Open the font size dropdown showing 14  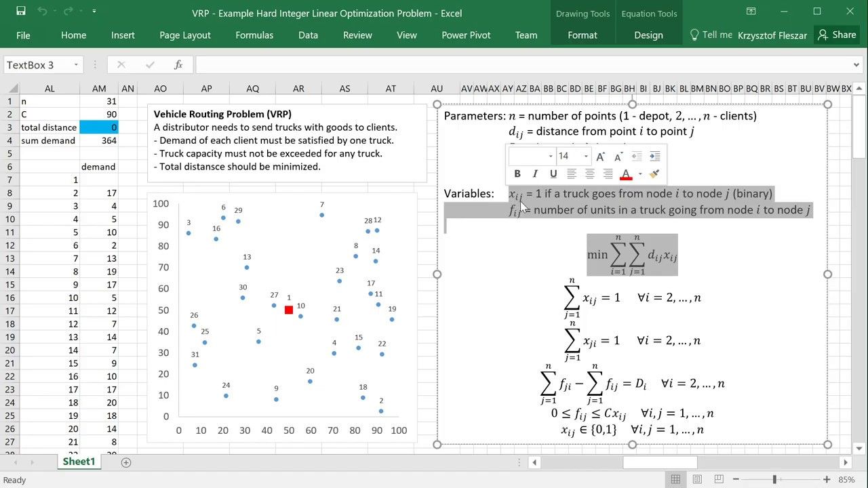click(x=586, y=156)
